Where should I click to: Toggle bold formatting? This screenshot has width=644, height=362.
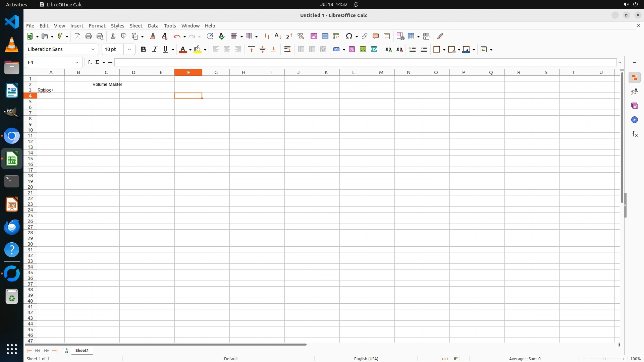144,50
